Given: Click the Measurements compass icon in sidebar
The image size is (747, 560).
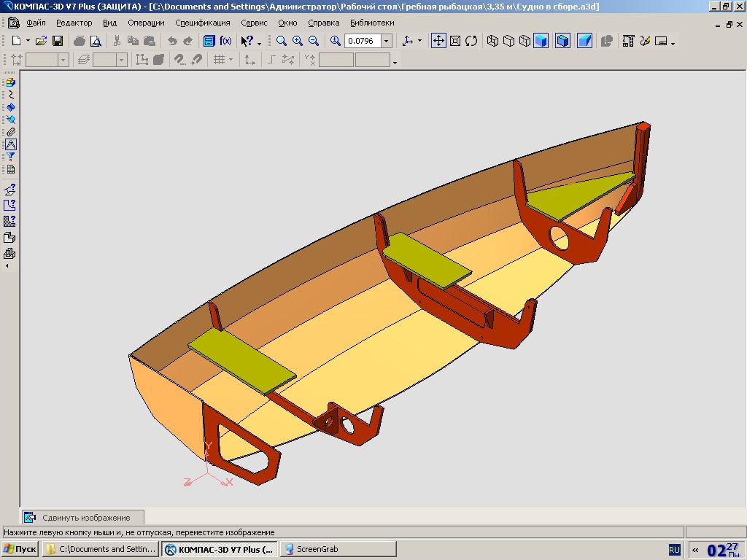Looking at the screenshot, I should point(10,144).
